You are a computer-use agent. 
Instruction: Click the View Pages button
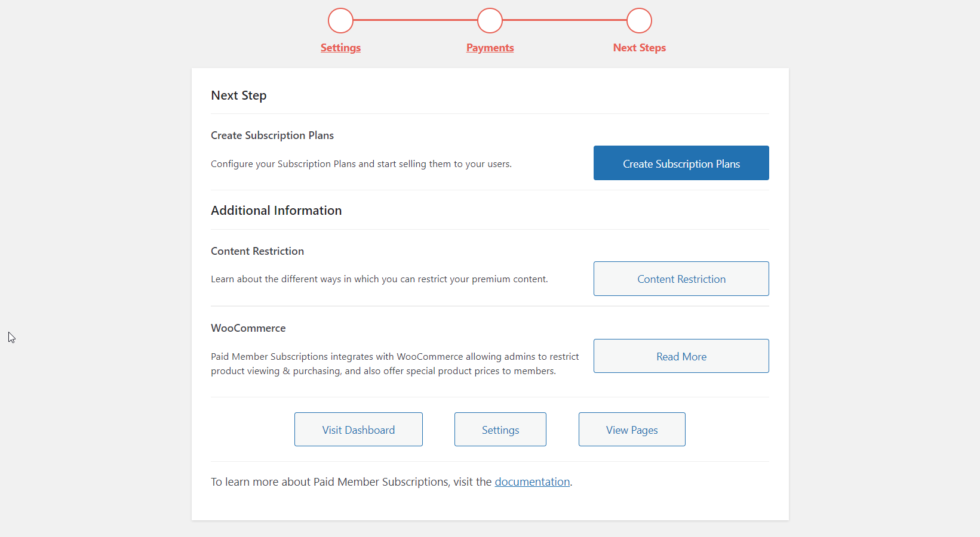(631, 429)
